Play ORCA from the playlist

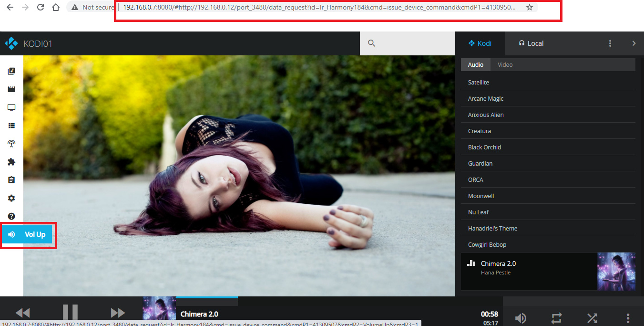click(x=548, y=180)
